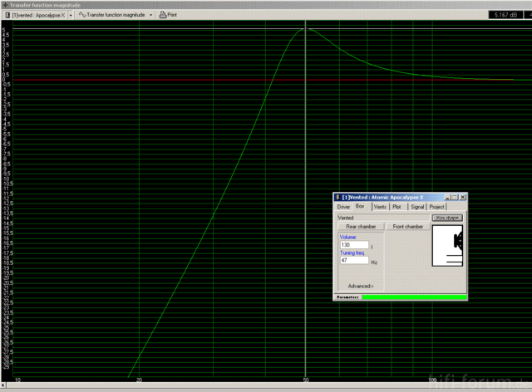This screenshot has width=532, height=392.
Task: Click the Print icon in the toolbar
Action: coord(163,15)
